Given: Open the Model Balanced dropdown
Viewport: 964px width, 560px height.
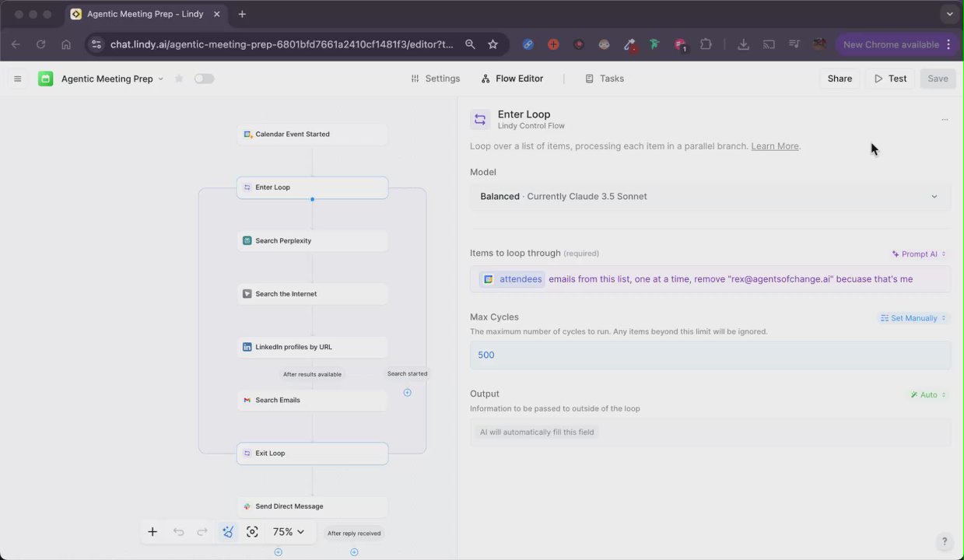Looking at the screenshot, I should 710,197.
